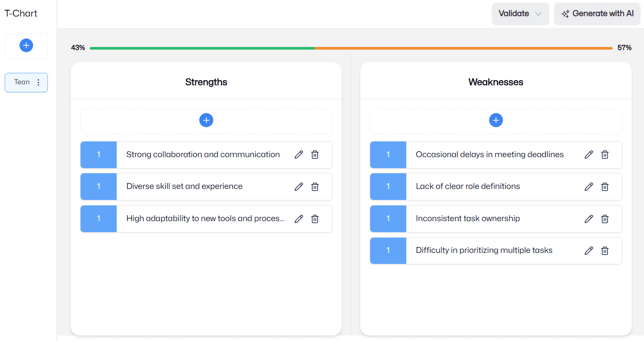Viewport: 644px width, 341px height.
Task: Click the vote count on 'Inconsistent task ownership'
Action: 388,219
